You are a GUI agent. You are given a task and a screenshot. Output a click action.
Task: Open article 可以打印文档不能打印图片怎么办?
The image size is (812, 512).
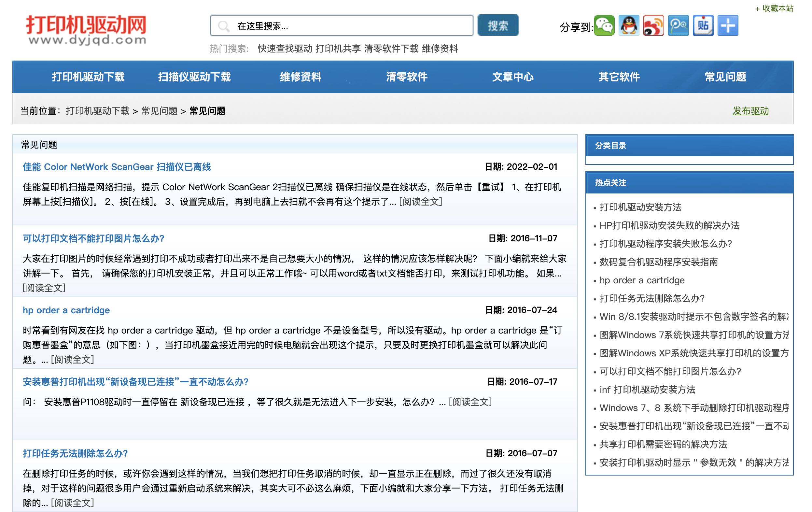(93, 238)
